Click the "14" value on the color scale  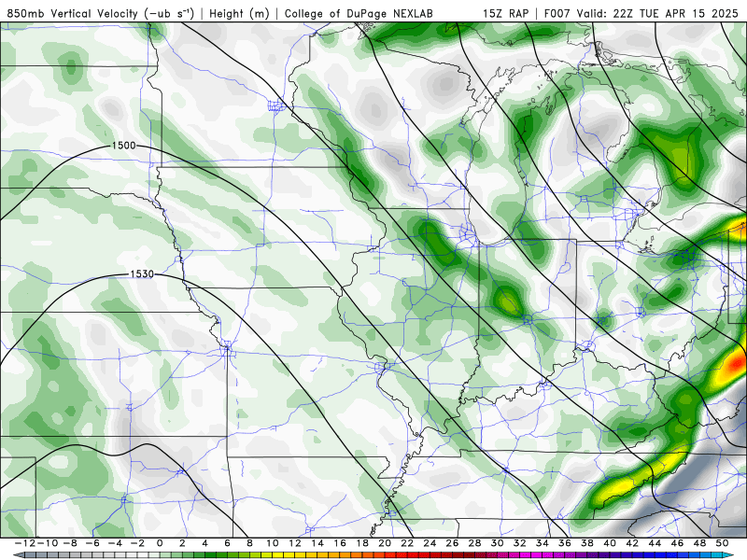(x=317, y=543)
